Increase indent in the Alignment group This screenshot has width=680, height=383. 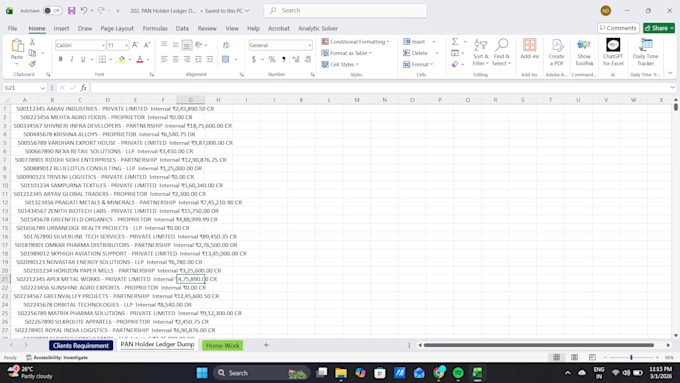click(x=210, y=59)
